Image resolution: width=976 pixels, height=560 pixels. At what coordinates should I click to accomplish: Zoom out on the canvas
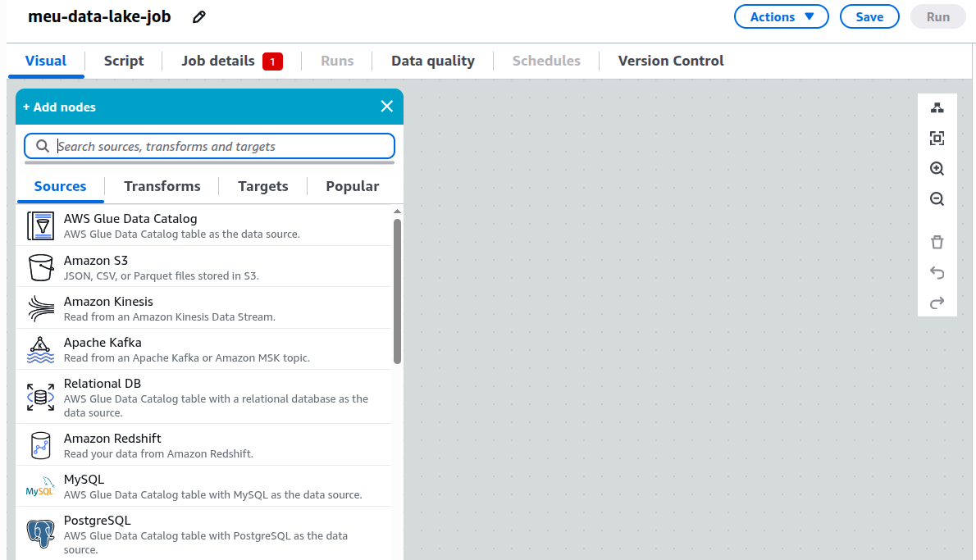(x=937, y=199)
